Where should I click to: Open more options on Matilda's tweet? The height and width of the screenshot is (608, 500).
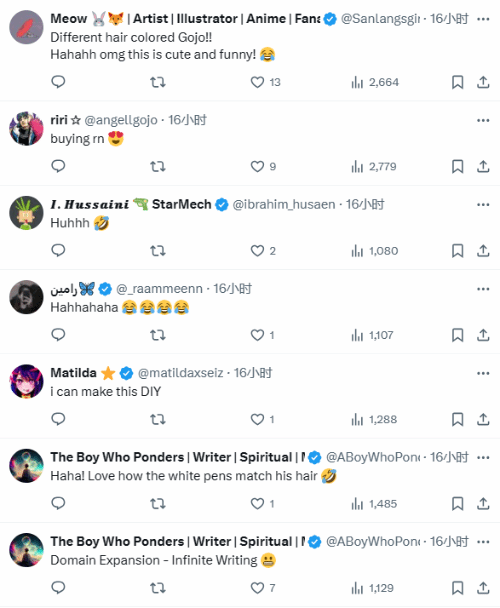pos(483,373)
